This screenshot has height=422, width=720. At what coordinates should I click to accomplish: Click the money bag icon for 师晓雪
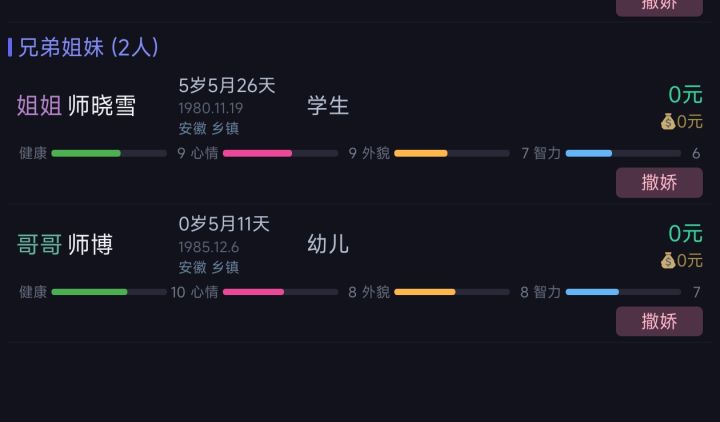[668, 122]
